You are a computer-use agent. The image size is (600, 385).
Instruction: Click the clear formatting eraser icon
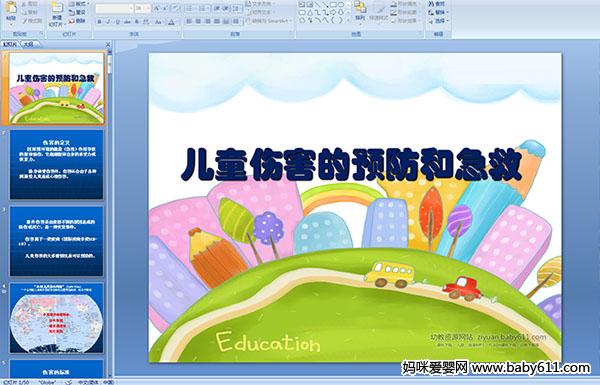[176, 8]
